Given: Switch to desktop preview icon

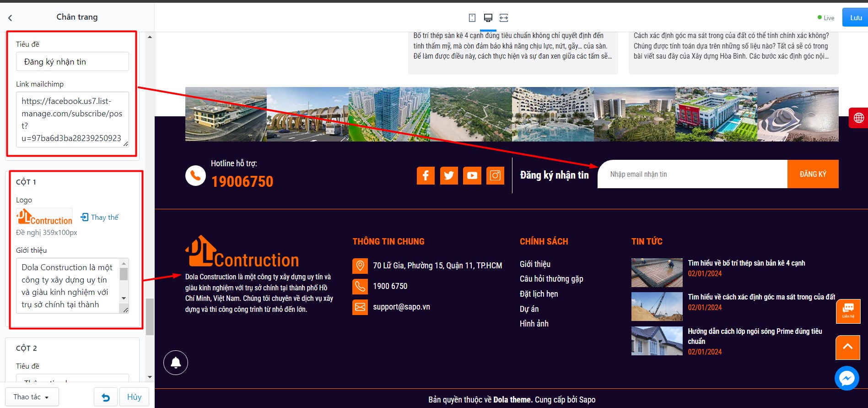Looking at the screenshot, I should click(x=488, y=18).
